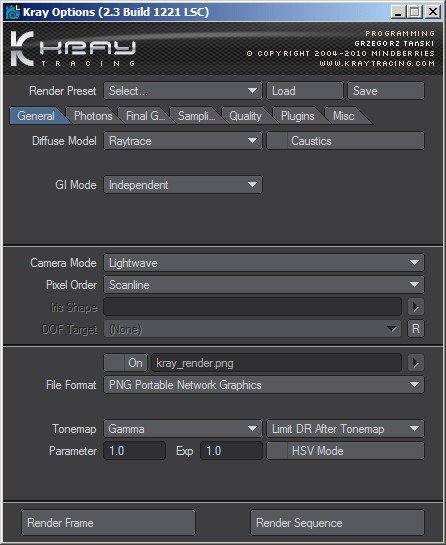Click the tonemap Parameter value field
446x545 pixels.
[x=135, y=451]
